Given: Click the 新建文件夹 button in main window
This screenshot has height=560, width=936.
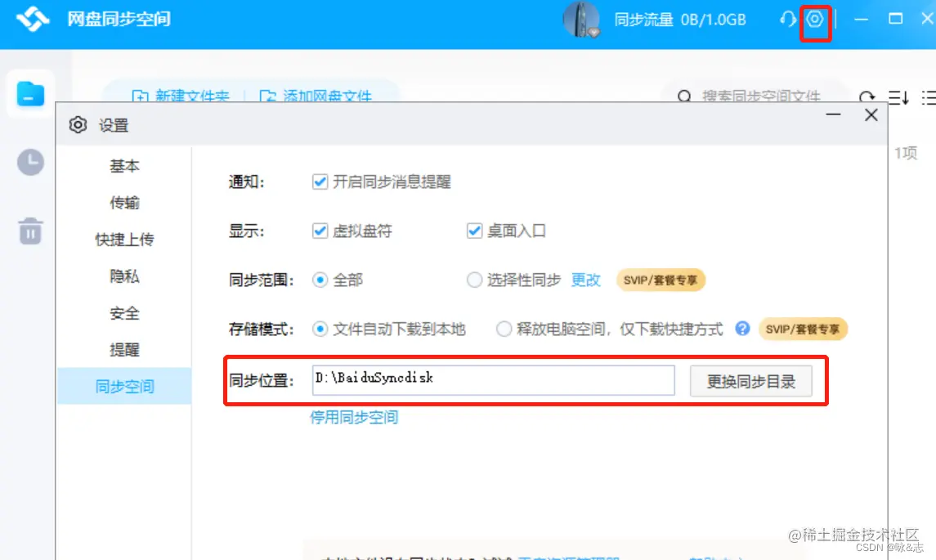Looking at the screenshot, I should click(x=181, y=96).
